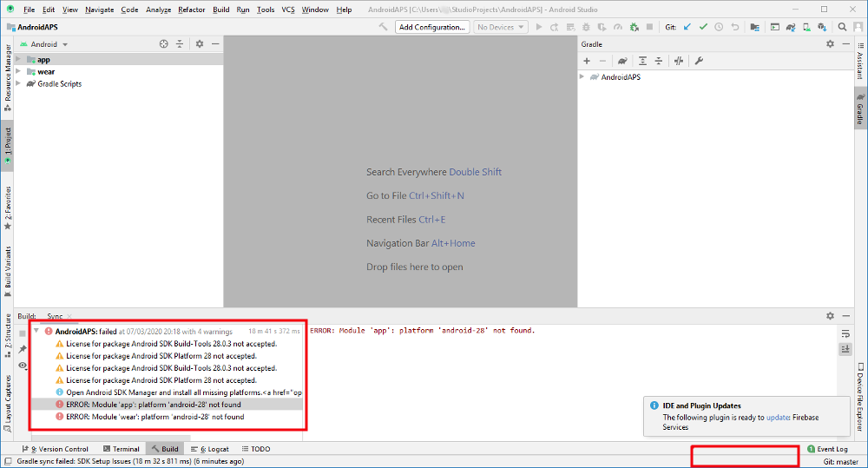Toggle Pin Tab in Build panel

tap(23, 349)
